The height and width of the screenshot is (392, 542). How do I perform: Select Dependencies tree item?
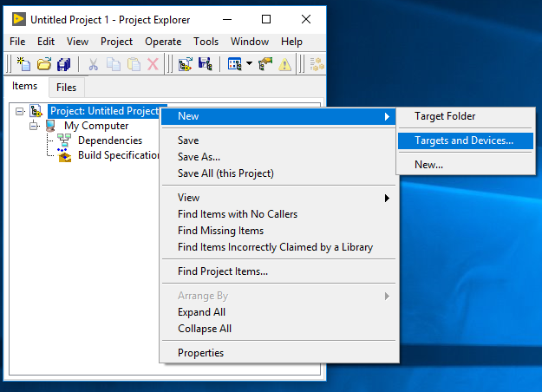(110, 140)
